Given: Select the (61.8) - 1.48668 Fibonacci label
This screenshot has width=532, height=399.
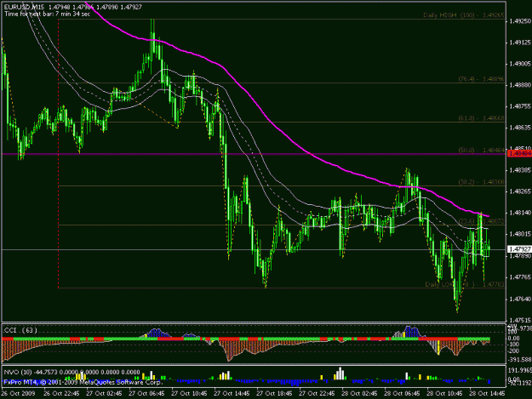Looking at the screenshot, I should point(482,118).
